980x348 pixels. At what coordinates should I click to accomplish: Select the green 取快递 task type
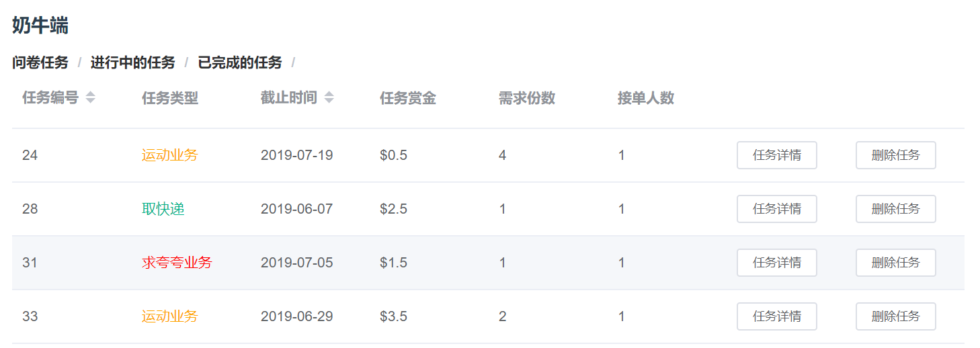[x=163, y=209]
